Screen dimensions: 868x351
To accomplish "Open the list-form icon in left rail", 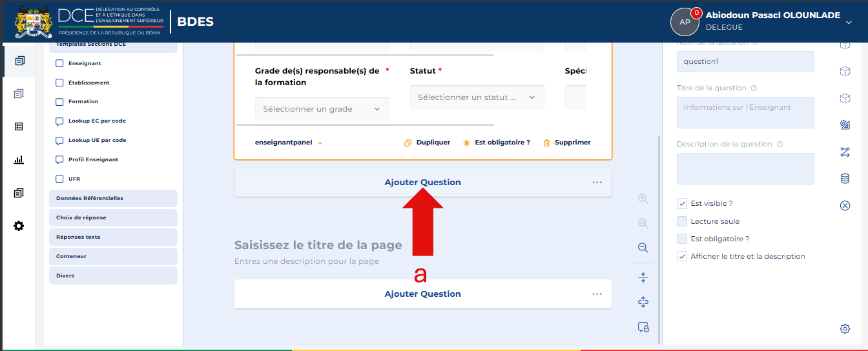I will pyautogui.click(x=19, y=126).
